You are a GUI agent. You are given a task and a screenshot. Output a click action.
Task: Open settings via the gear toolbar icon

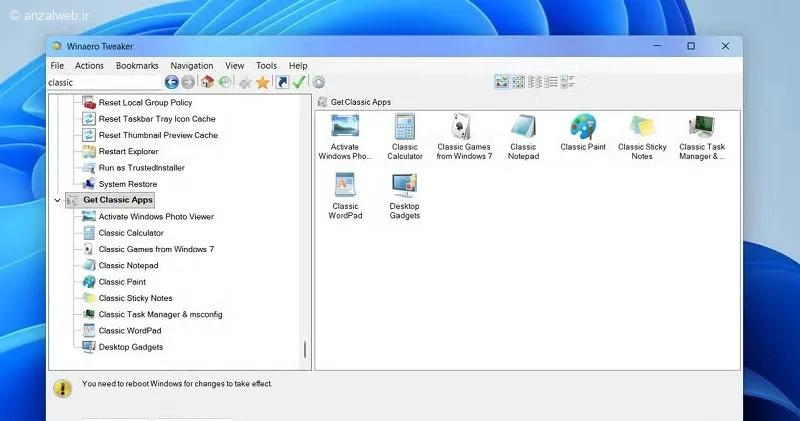tap(319, 82)
